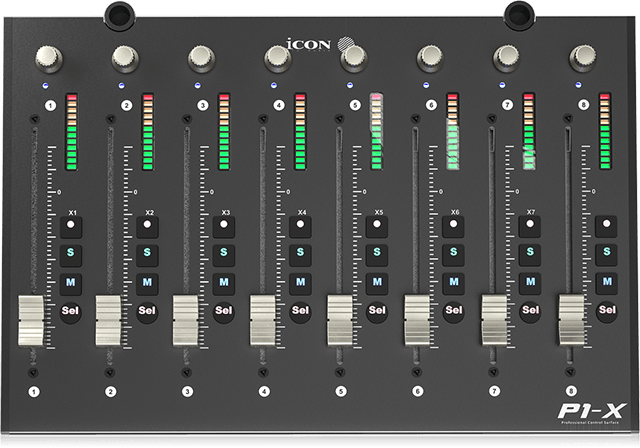The height and width of the screenshot is (448, 640).
Task: Solo channel 7
Action: pos(530,254)
